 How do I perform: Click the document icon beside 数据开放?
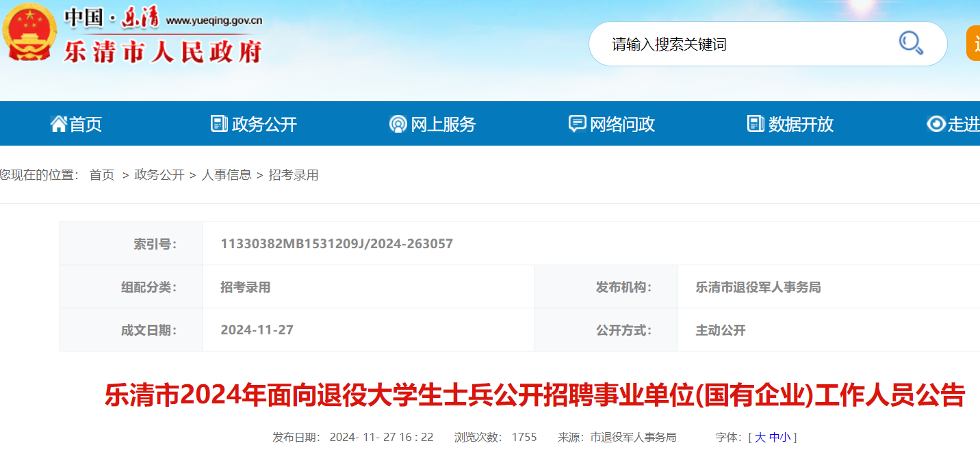coord(756,124)
